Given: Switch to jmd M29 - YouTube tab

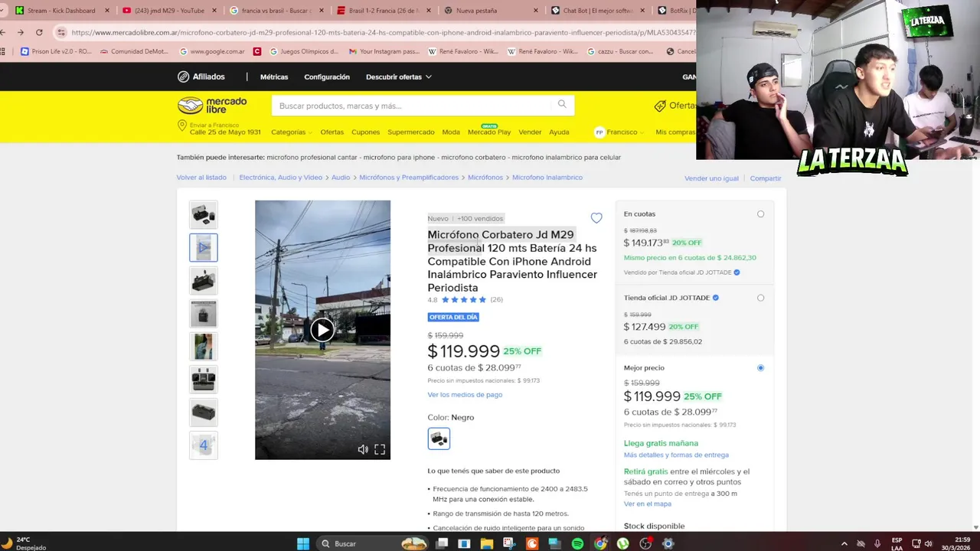Looking at the screenshot, I should (168, 11).
